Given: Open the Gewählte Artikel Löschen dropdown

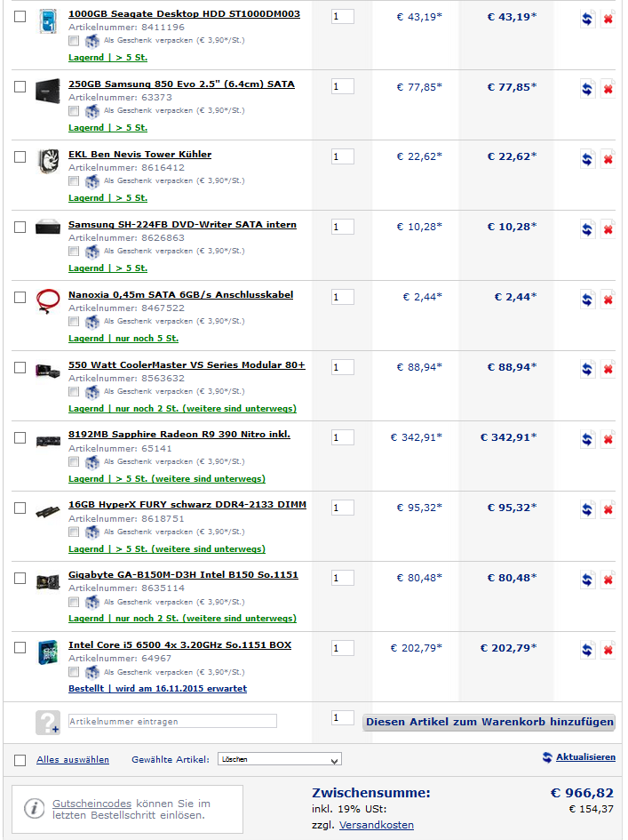Looking at the screenshot, I should click(x=279, y=760).
